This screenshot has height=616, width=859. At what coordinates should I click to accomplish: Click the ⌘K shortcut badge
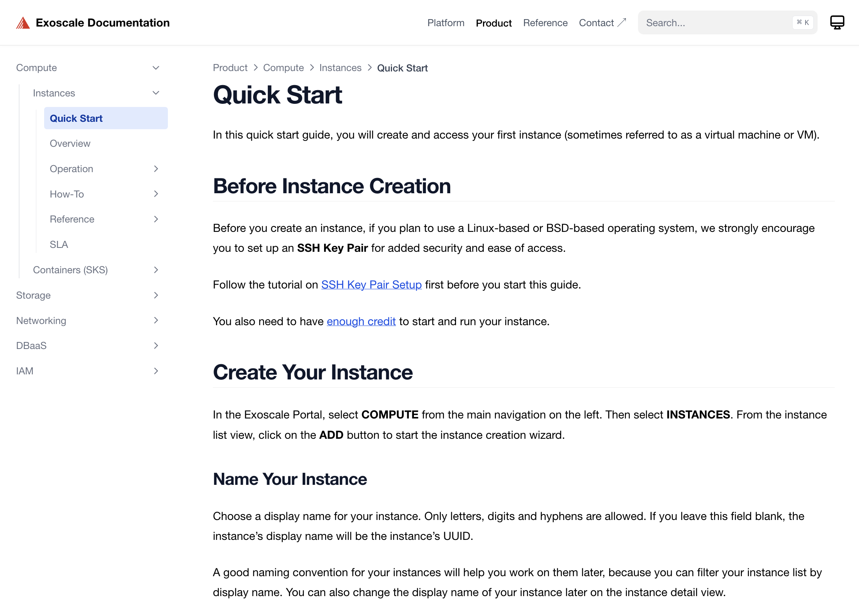tap(803, 23)
